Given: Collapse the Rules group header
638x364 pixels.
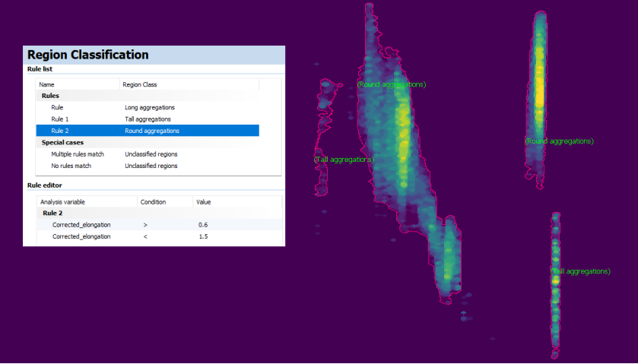Looking at the screenshot, I should coord(50,96).
